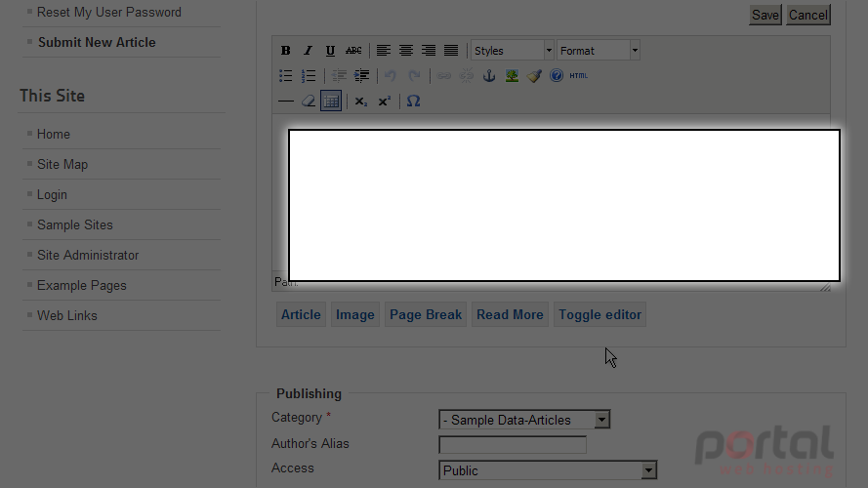868x488 pixels.
Task: Insert special character omega icon
Action: coord(414,102)
